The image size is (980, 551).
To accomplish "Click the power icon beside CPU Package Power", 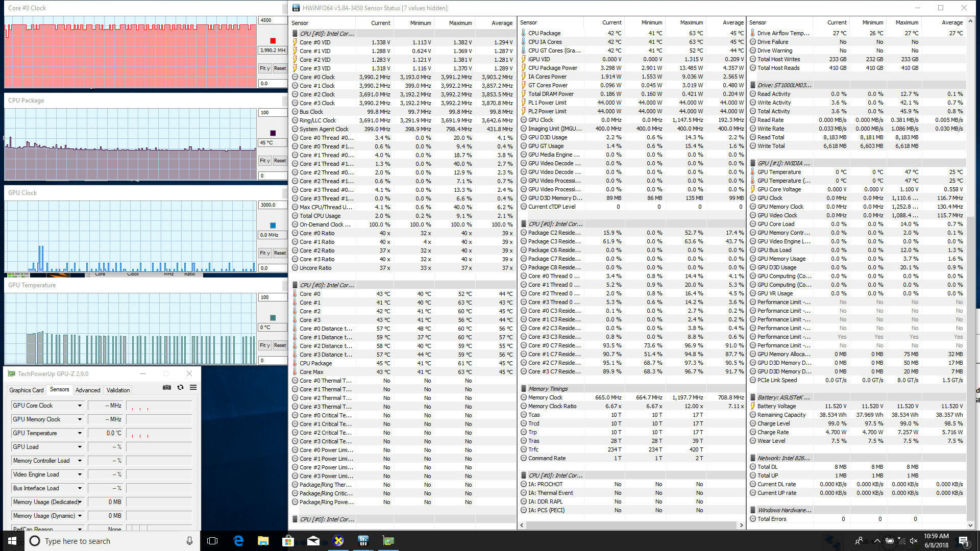I will click(x=524, y=68).
